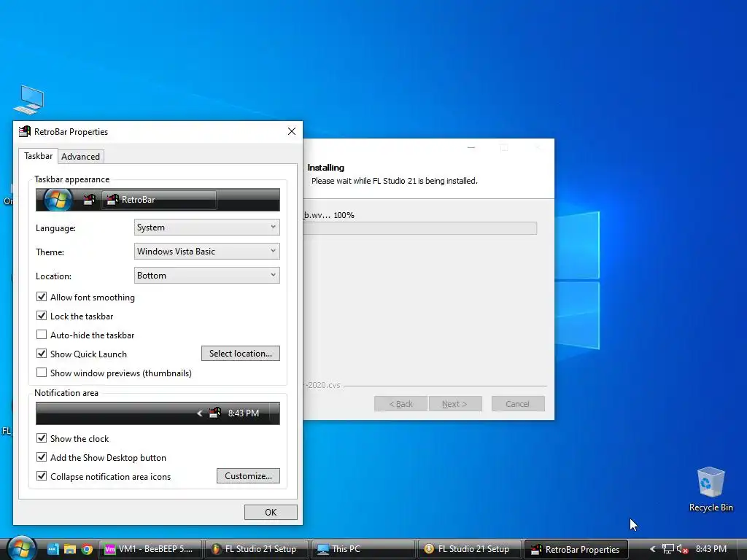Open File Explorer from quick launch
Image resolution: width=747 pixels, height=560 pixels.
coord(70,549)
